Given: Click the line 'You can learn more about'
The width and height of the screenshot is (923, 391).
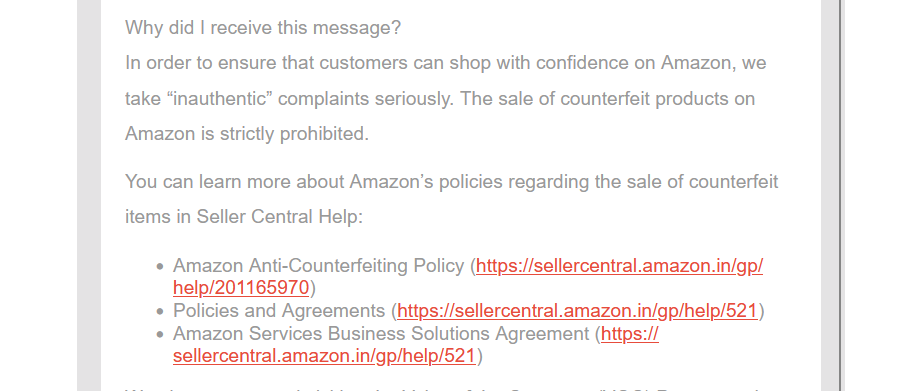Looking at the screenshot, I should coord(451,181).
